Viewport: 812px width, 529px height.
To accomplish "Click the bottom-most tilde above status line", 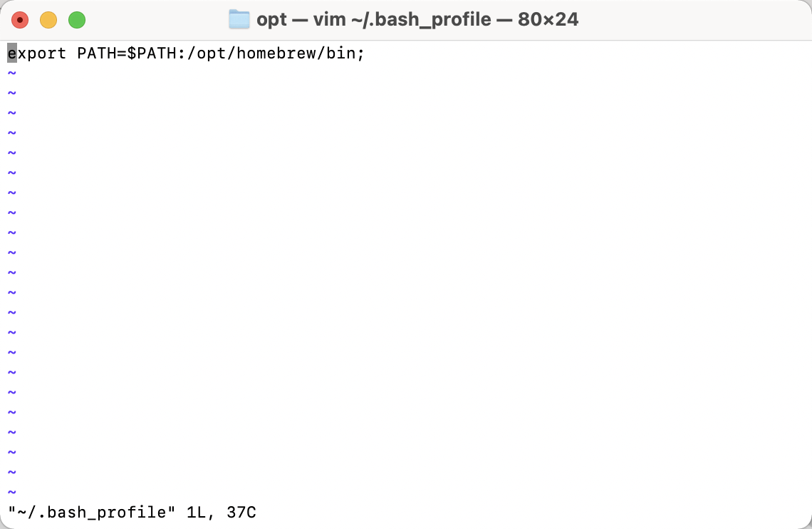I will point(11,491).
